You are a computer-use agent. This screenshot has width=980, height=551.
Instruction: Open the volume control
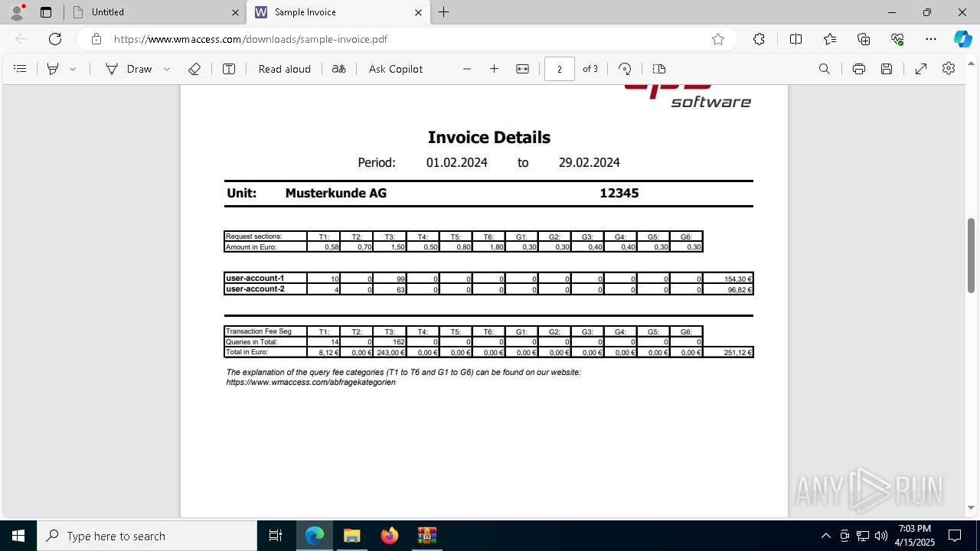(881, 536)
